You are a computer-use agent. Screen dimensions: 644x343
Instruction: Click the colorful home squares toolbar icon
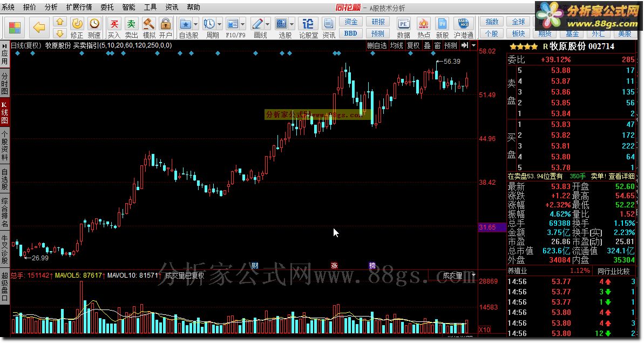click(15, 28)
